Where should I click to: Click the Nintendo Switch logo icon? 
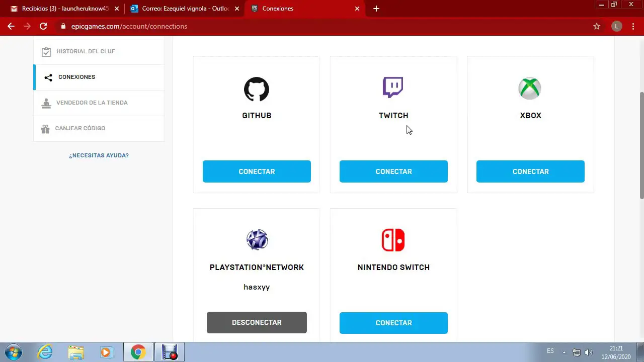click(x=393, y=240)
